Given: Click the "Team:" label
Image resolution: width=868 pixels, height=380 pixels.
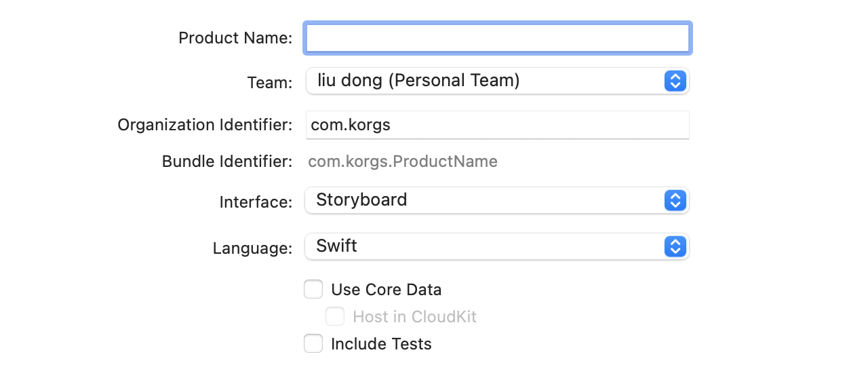Looking at the screenshot, I should click(x=270, y=83).
